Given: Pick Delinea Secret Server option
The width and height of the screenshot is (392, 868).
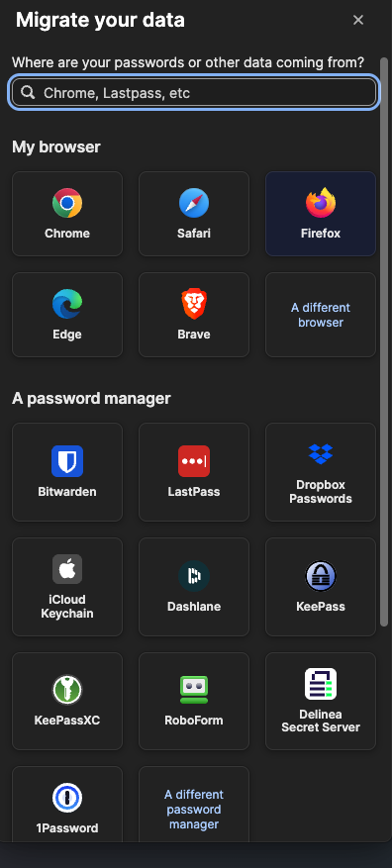Looking at the screenshot, I should pyautogui.click(x=321, y=701).
